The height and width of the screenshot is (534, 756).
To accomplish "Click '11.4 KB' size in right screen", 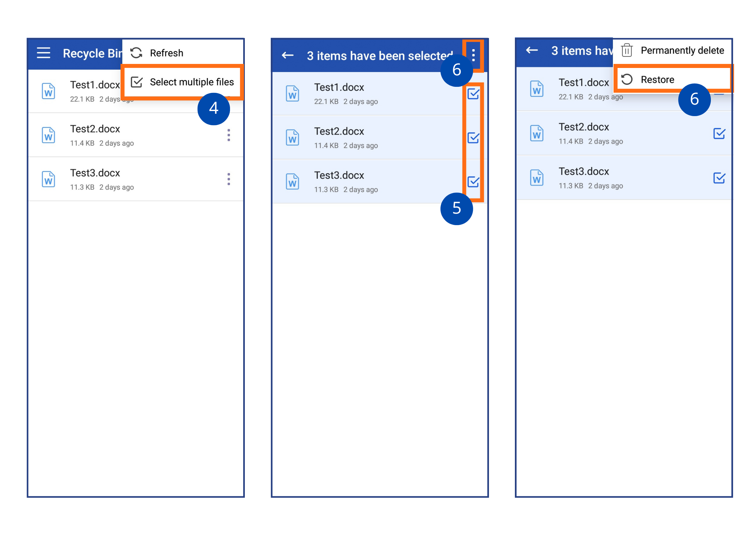I will pyautogui.click(x=571, y=141).
